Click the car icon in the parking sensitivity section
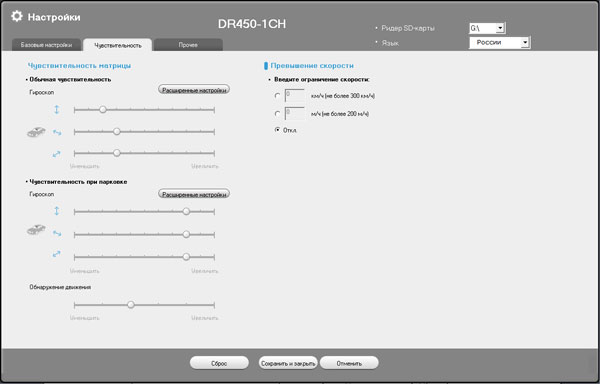This screenshot has width=600, height=384. (x=36, y=229)
